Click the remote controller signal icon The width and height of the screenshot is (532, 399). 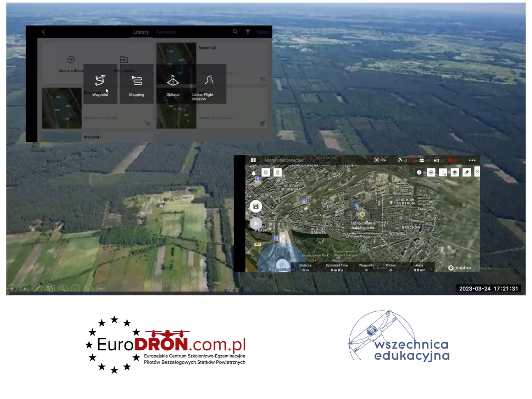coord(424,160)
